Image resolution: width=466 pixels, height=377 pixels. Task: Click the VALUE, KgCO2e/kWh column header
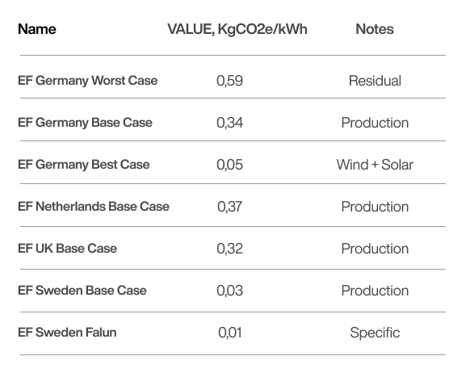tap(237, 29)
